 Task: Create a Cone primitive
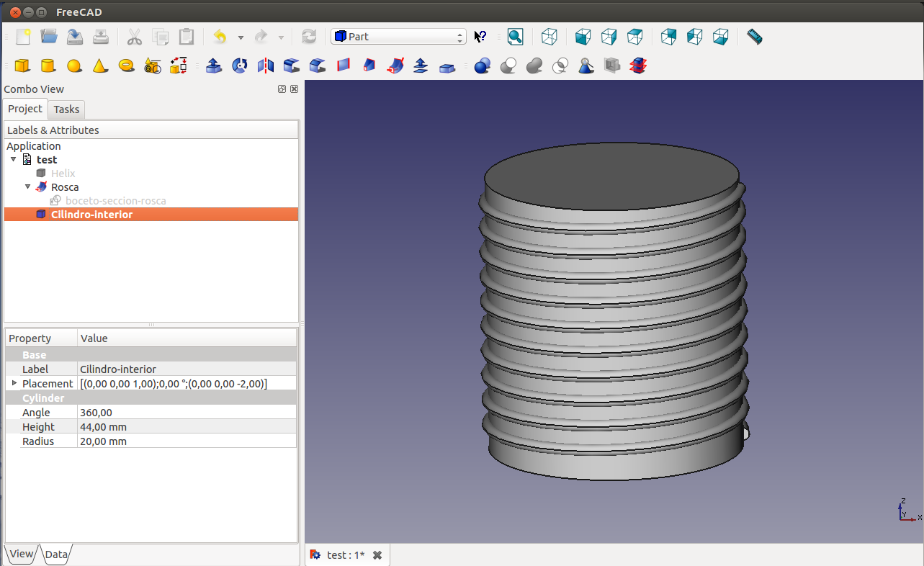[100, 66]
